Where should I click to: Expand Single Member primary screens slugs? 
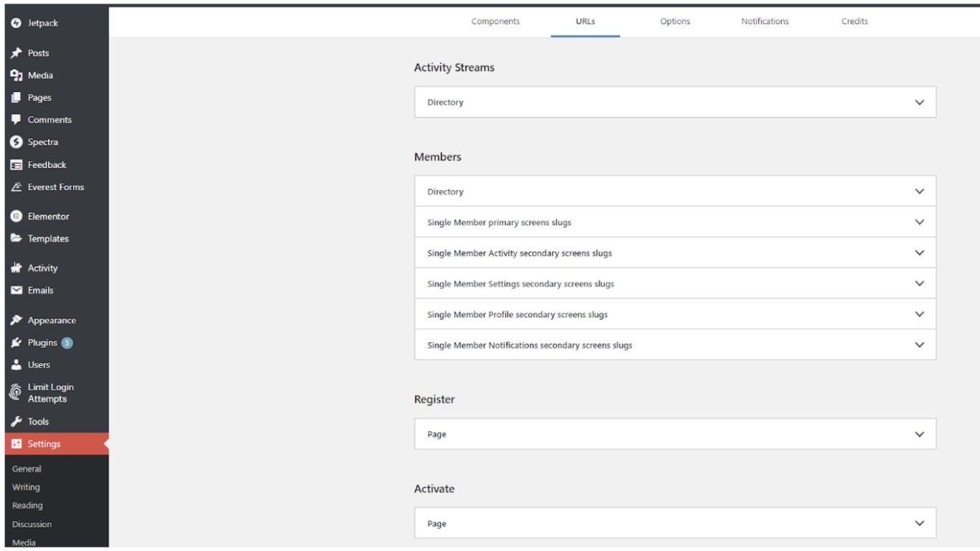click(x=920, y=222)
